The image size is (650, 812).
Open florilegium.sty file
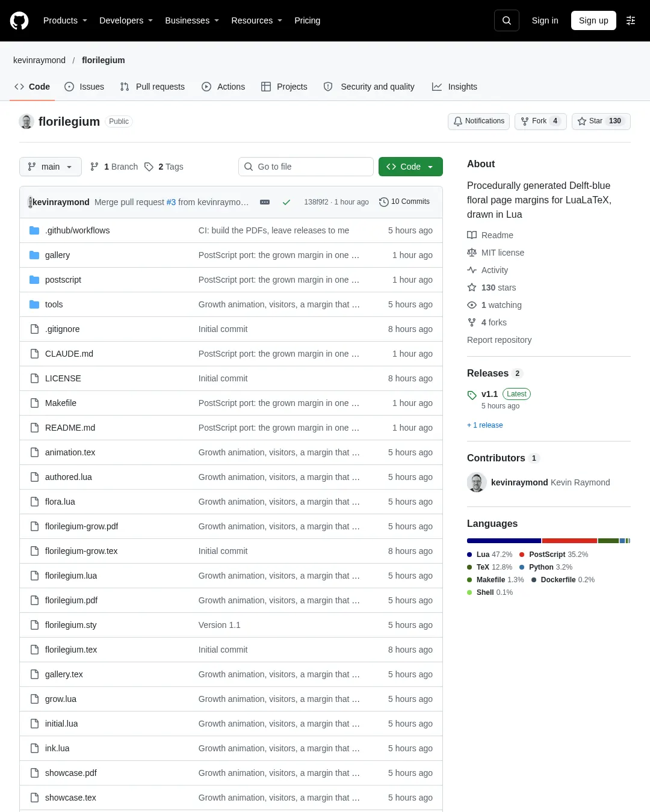point(70,625)
